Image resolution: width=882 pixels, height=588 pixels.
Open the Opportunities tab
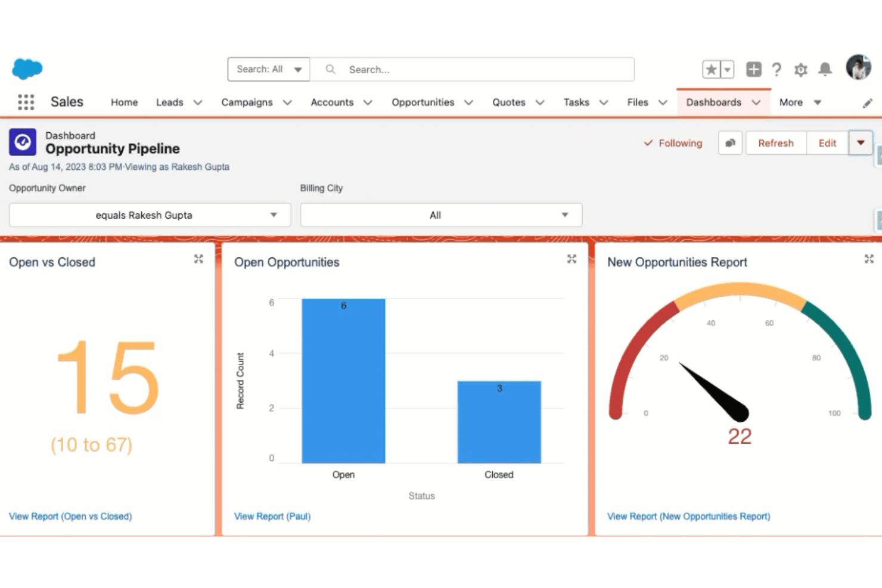pyautogui.click(x=423, y=102)
